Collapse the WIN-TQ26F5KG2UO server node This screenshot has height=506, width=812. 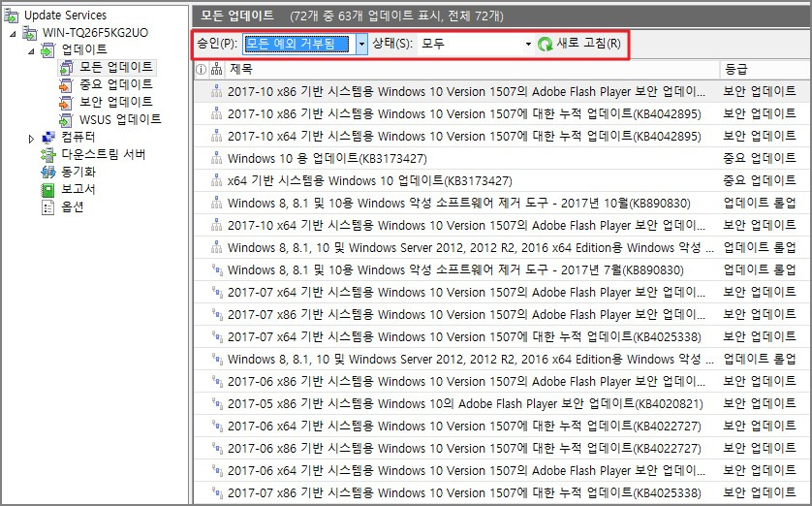(13, 34)
